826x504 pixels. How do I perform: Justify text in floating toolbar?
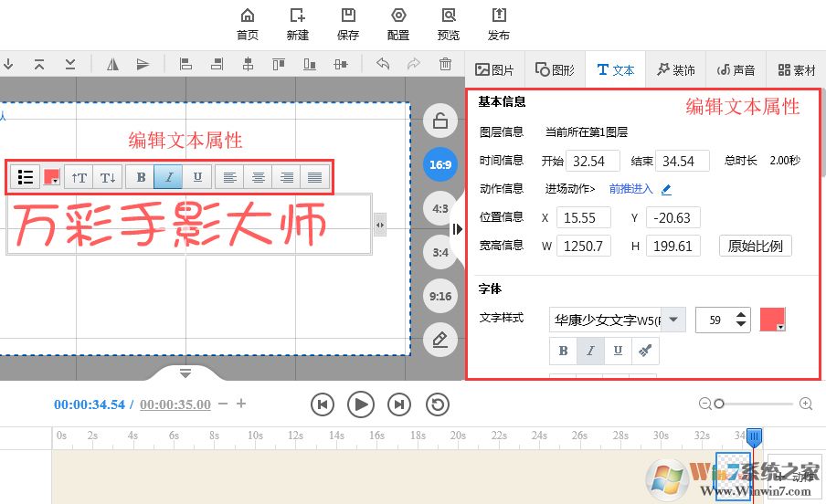tap(315, 177)
